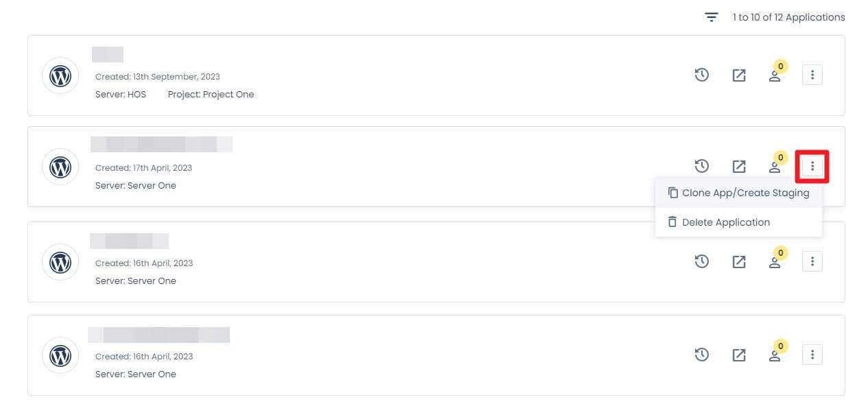Image resolution: width=868 pixels, height=406 pixels.
Task: View history for the 13th September app
Action: (x=701, y=75)
